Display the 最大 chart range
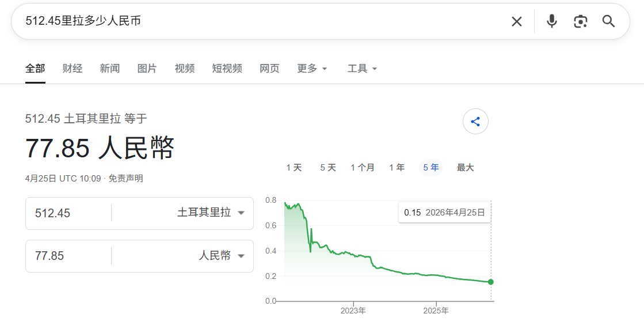 pyautogui.click(x=465, y=168)
